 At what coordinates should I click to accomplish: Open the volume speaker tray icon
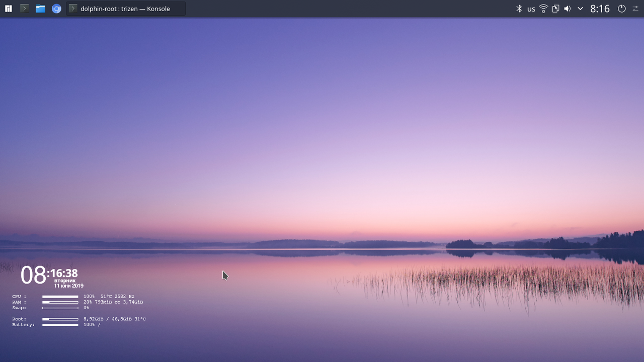coord(568,9)
